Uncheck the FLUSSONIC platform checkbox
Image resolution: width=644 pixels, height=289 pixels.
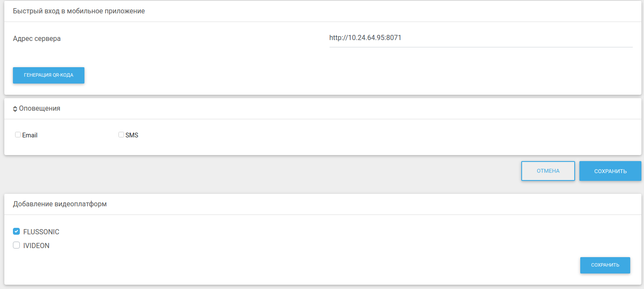coord(16,232)
